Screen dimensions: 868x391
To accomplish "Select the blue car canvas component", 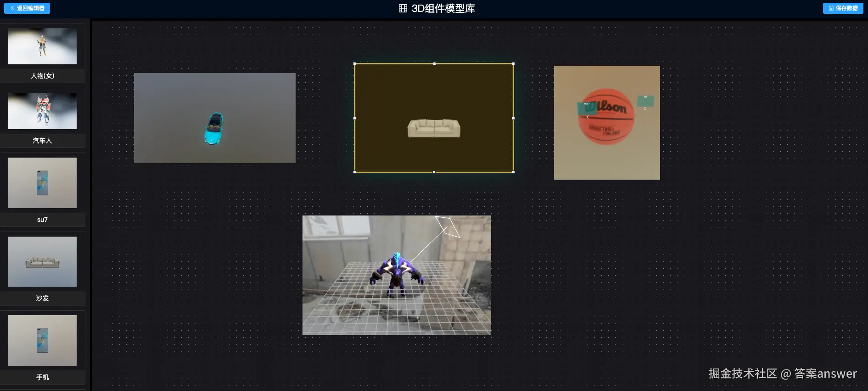I will click(x=215, y=118).
